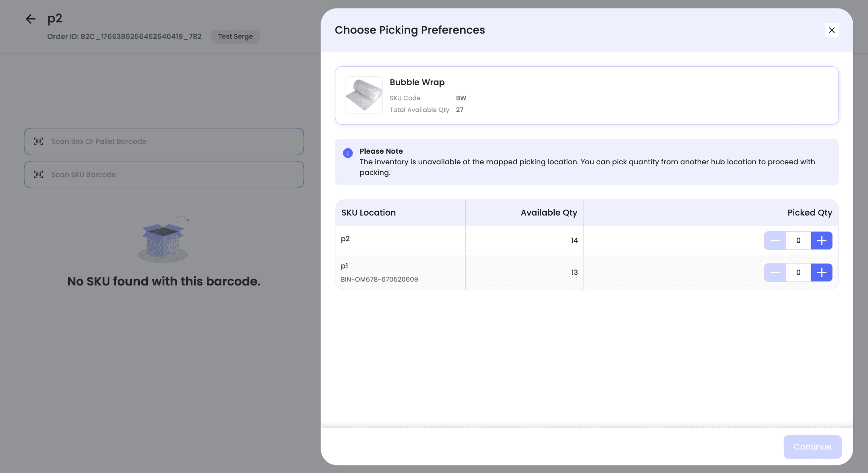Click barcode icon in Box Or Pallet field
The width and height of the screenshot is (868, 473).
pyautogui.click(x=39, y=141)
